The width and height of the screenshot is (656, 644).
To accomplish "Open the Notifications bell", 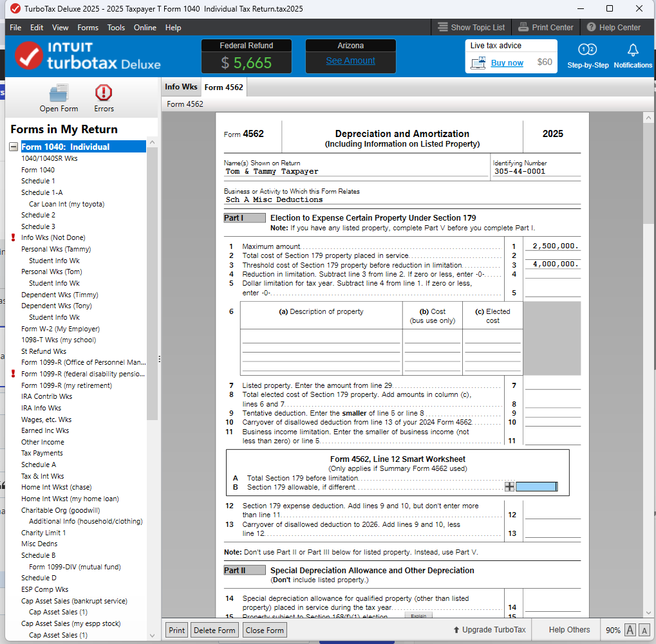I will (633, 50).
